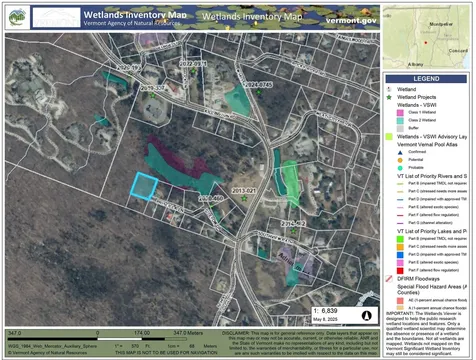Click the LEGEND header bar
This screenshot has height=360, width=476.
(426, 79)
